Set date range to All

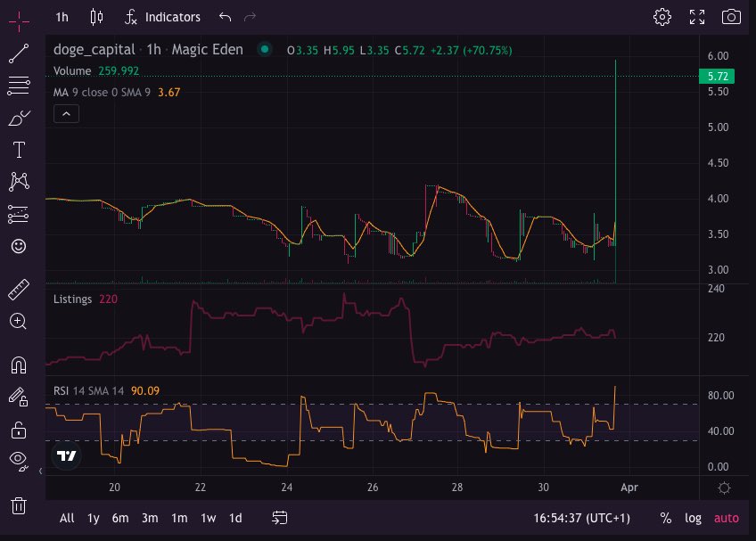pos(67,519)
